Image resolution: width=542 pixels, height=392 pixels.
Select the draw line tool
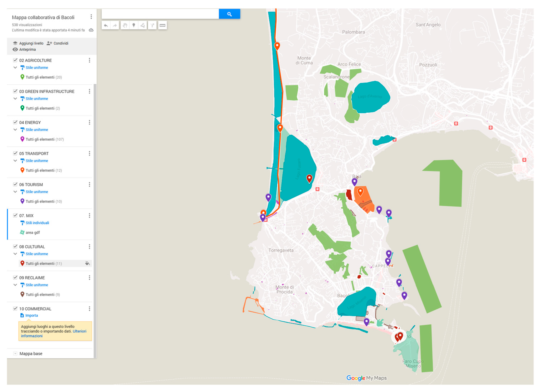point(143,25)
